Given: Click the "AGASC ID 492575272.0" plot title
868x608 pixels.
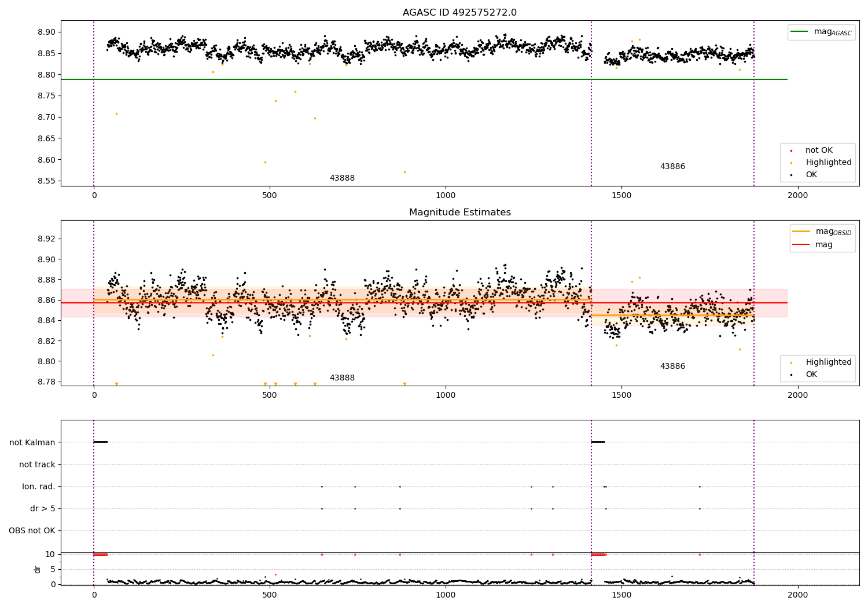Looking at the screenshot, I should tap(459, 13).
